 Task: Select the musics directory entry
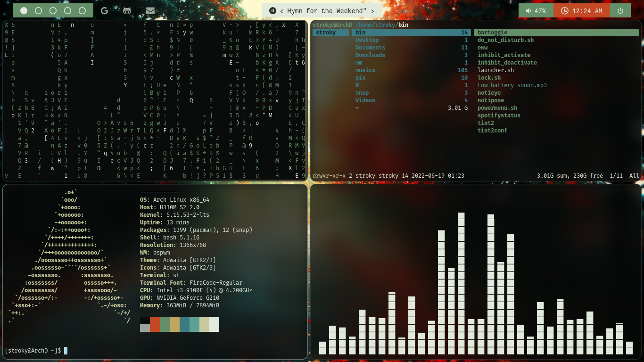pos(365,70)
